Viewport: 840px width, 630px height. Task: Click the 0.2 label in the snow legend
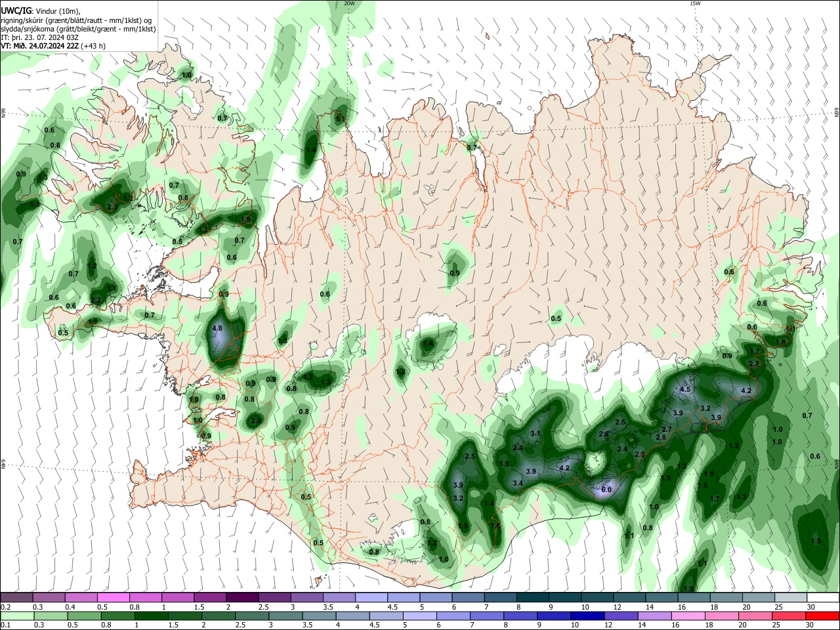(5, 607)
